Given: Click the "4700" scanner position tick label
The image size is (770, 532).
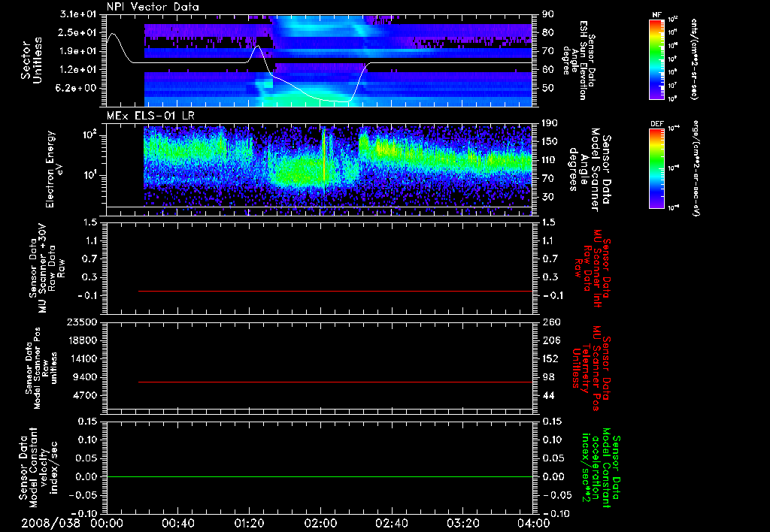Looking at the screenshot, I should tap(86, 395).
